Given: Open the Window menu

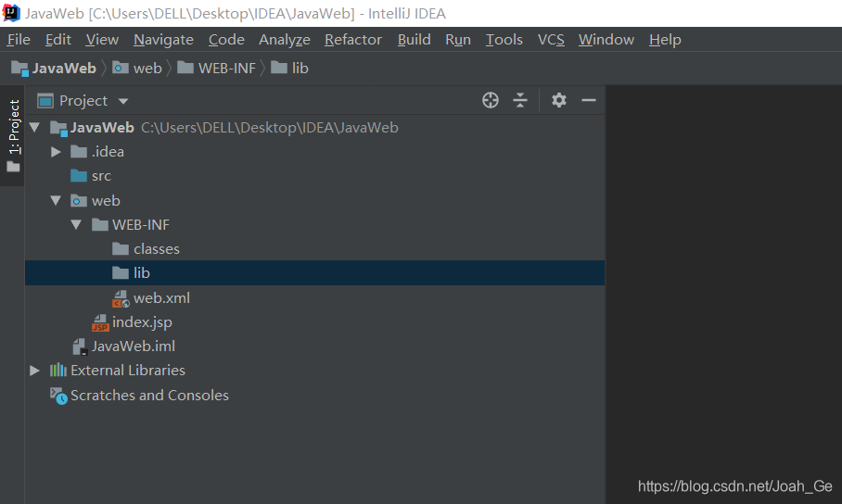Looking at the screenshot, I should 606,40.
